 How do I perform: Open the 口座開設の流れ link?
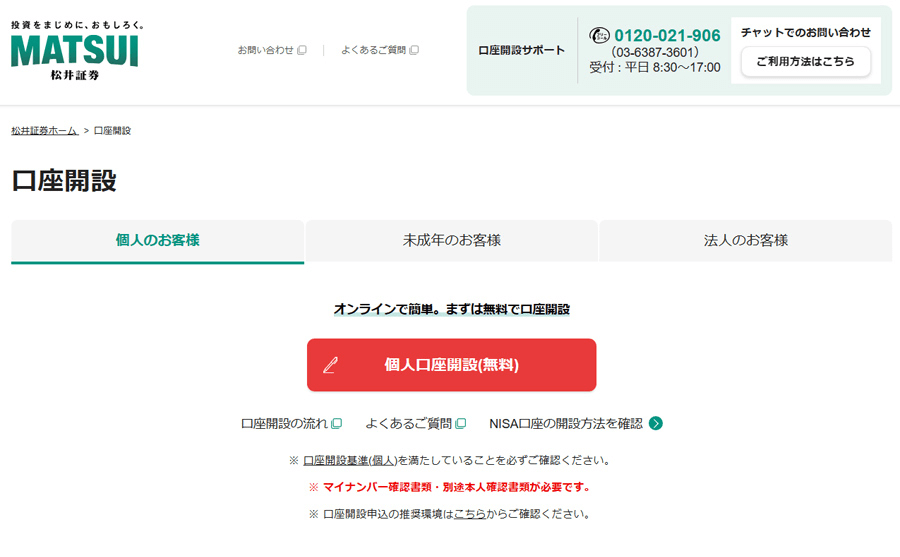[292, 423]
